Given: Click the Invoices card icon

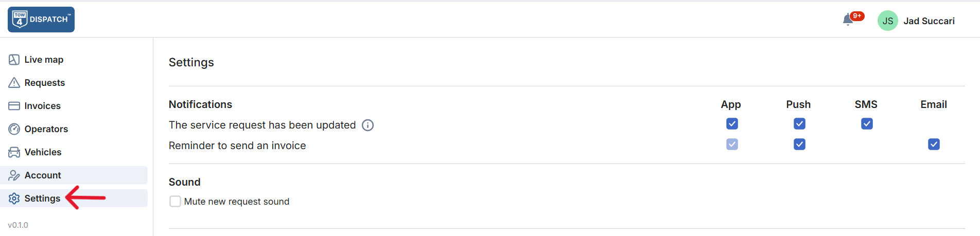Looking at the screenshot, I should point(14,106).
